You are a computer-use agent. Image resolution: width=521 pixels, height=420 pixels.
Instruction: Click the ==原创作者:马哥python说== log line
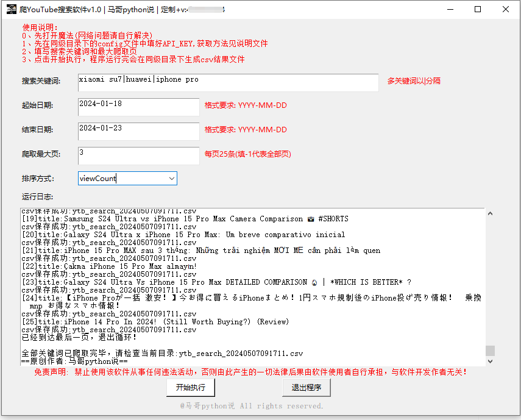(x=74, y=361)
